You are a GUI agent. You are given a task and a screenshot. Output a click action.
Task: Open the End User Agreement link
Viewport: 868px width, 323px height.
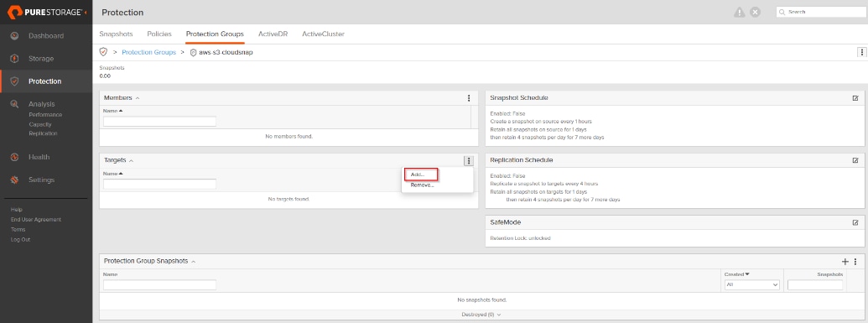tap(36, 220)
